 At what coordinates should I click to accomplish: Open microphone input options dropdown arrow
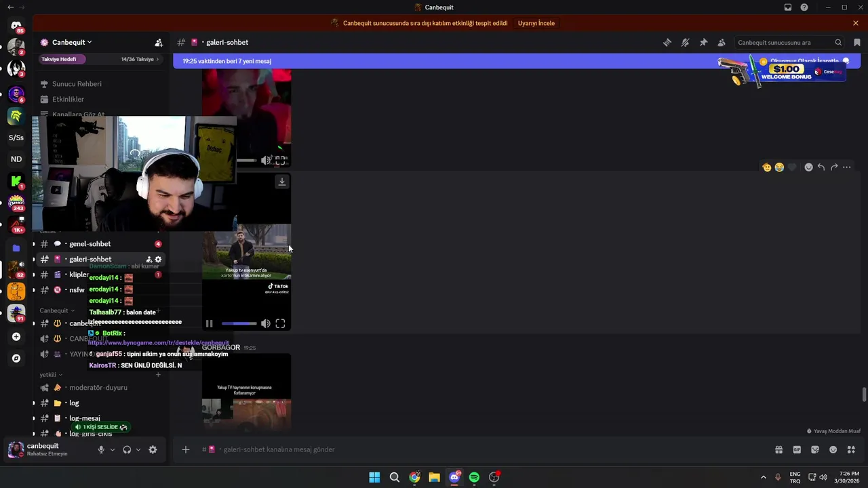(113, 449)
